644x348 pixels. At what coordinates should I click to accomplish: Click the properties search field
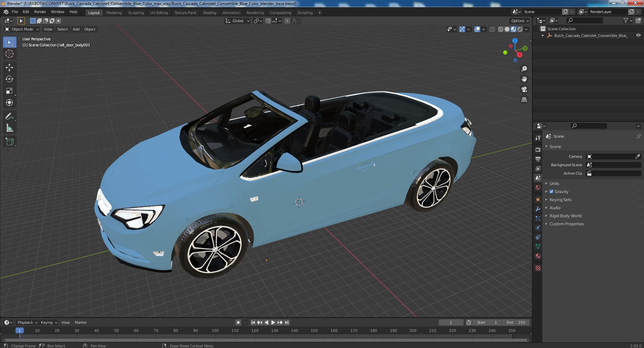click(589, 126)
